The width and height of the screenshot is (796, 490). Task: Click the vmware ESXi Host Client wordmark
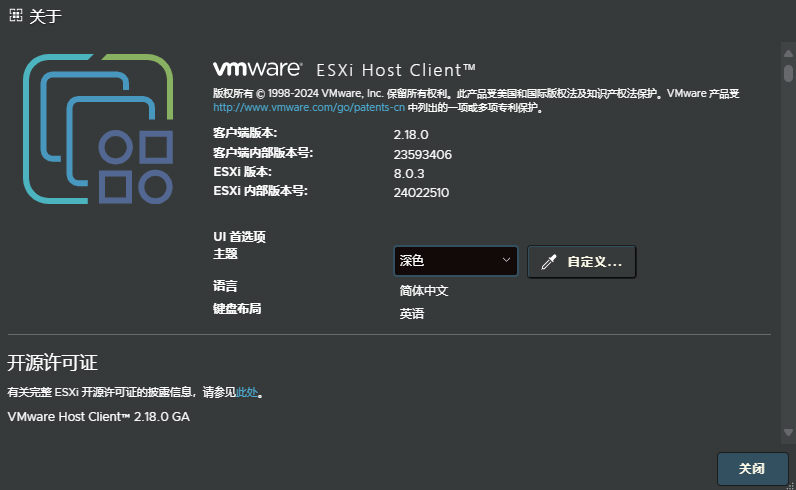pyautogui.click(x=344, y=69)
